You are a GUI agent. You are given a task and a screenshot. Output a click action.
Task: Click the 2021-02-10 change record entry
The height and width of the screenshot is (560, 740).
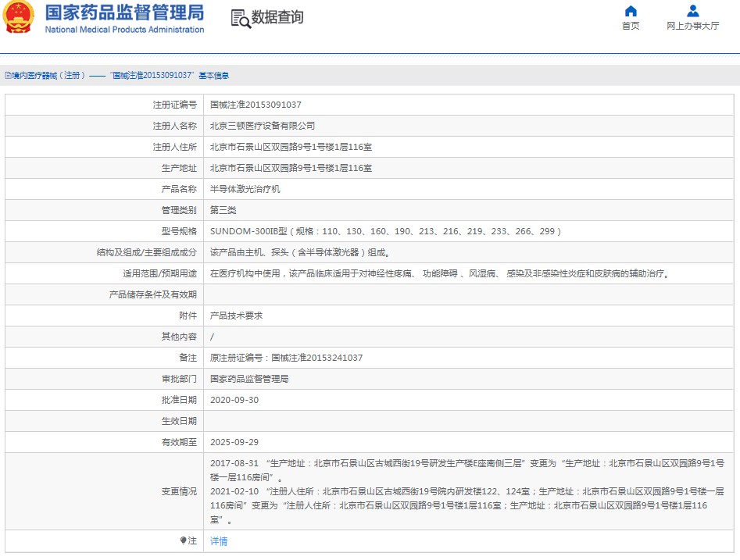click(467, 505)
